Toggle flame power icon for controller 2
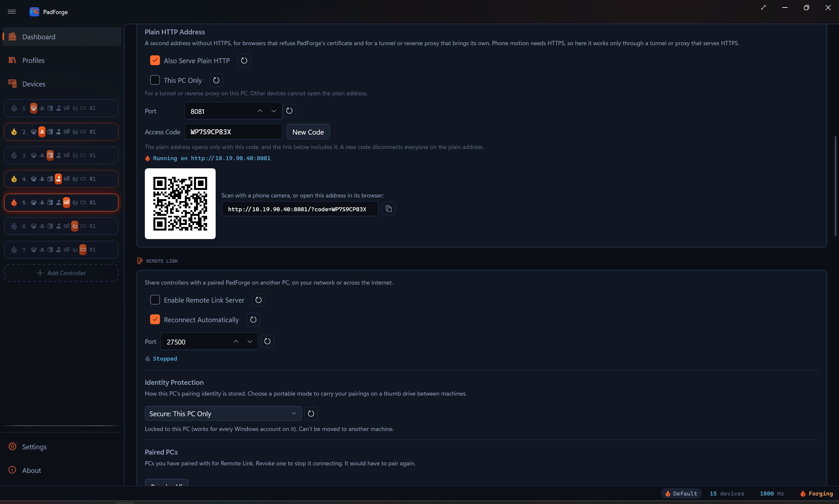This screenshot has height=504, width=839. click(14, 132)
